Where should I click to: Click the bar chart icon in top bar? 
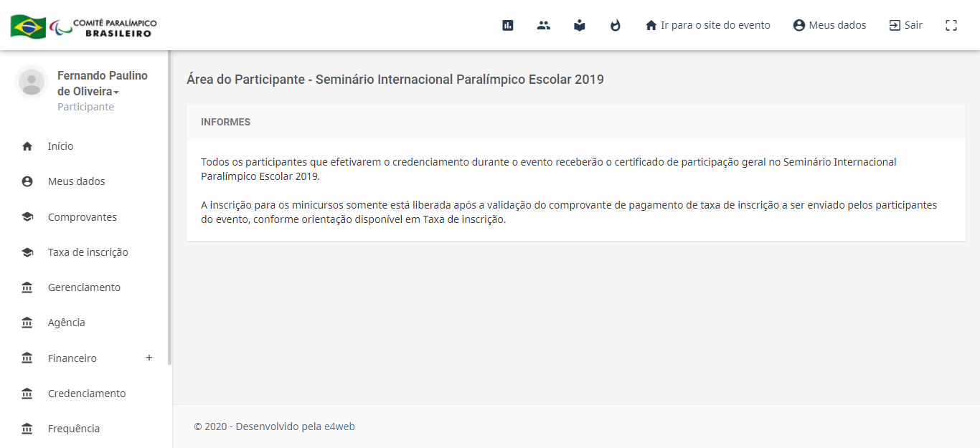(508, 25)
